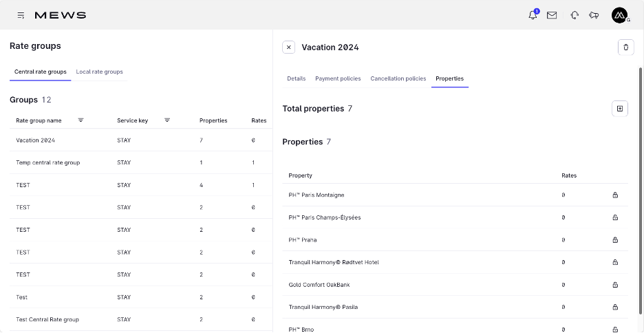Open the announcements megaphone icon
Screen dimensions: 644x333
(x=594, y=16)
